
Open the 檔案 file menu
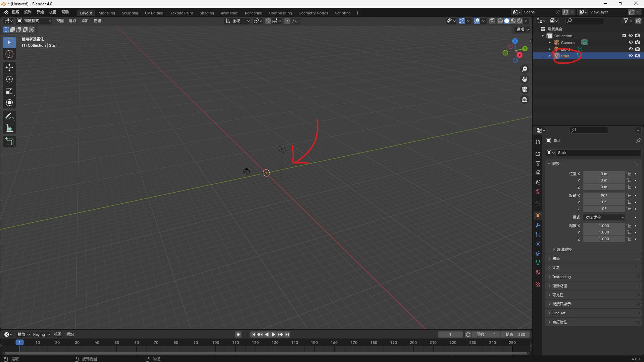click(15, 12)
